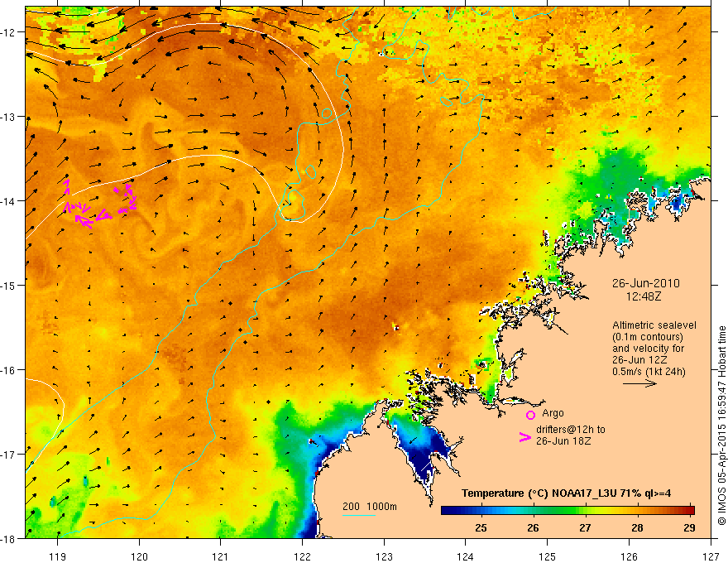728x563 pixels.
Task: Click the 'drifters@12h to' legend text
Action: 571,430
